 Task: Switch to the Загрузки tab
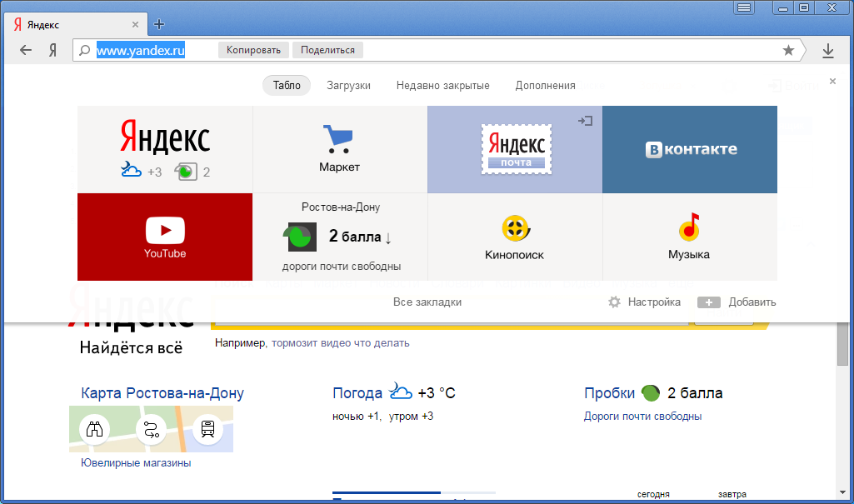tap(348, 86)
